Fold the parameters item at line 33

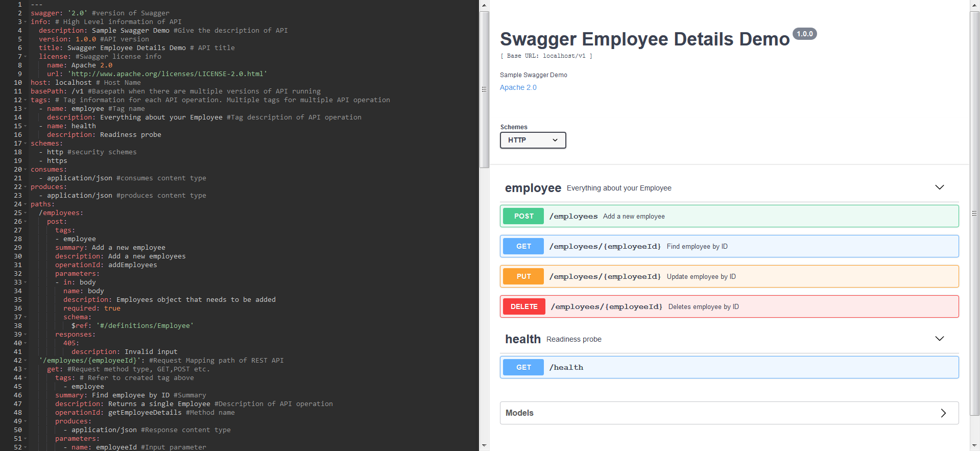(x=26, y=282)
